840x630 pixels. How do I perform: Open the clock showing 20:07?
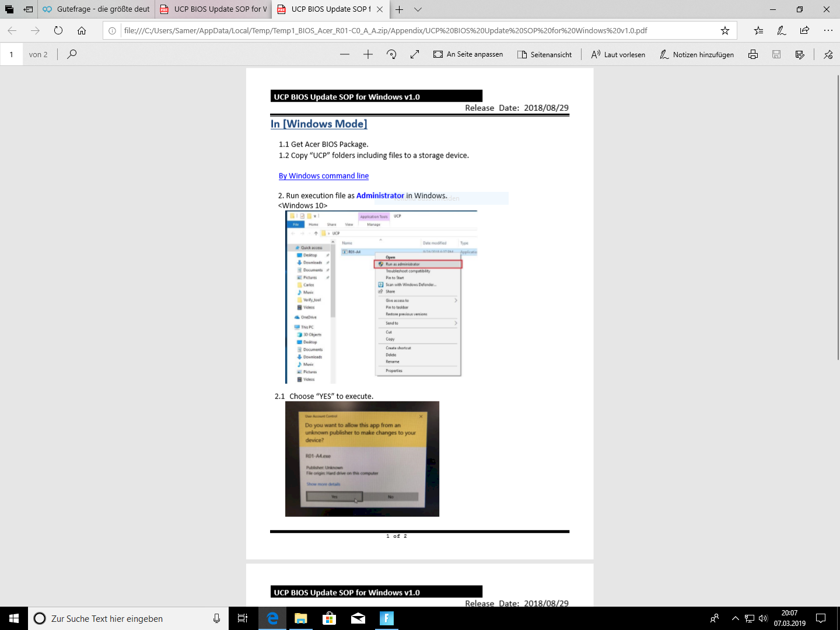click(790, 618)
